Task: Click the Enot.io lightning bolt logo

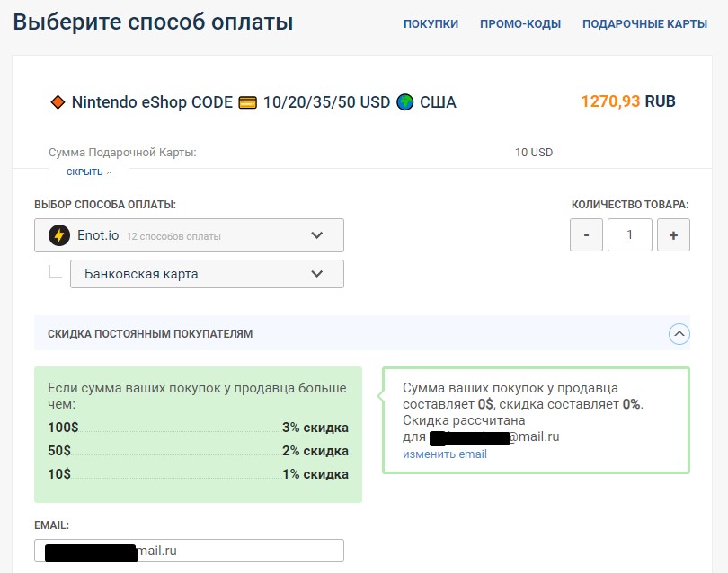Action: [60, 235]
